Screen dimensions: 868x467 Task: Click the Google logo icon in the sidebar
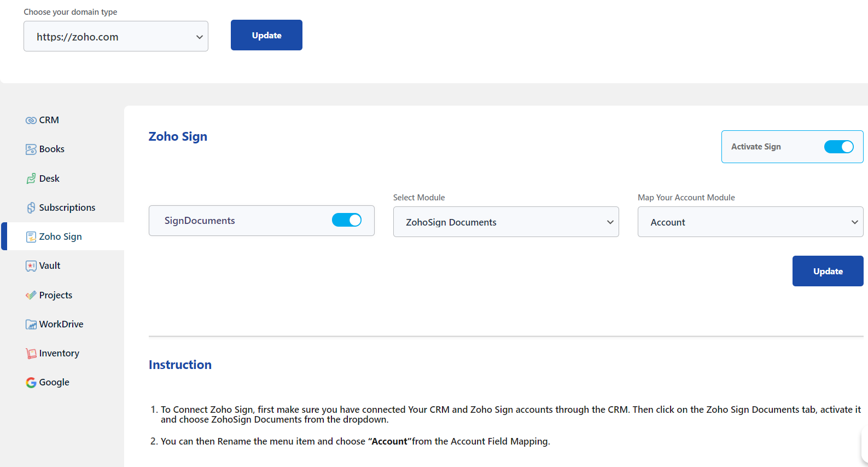pos(31,383)
